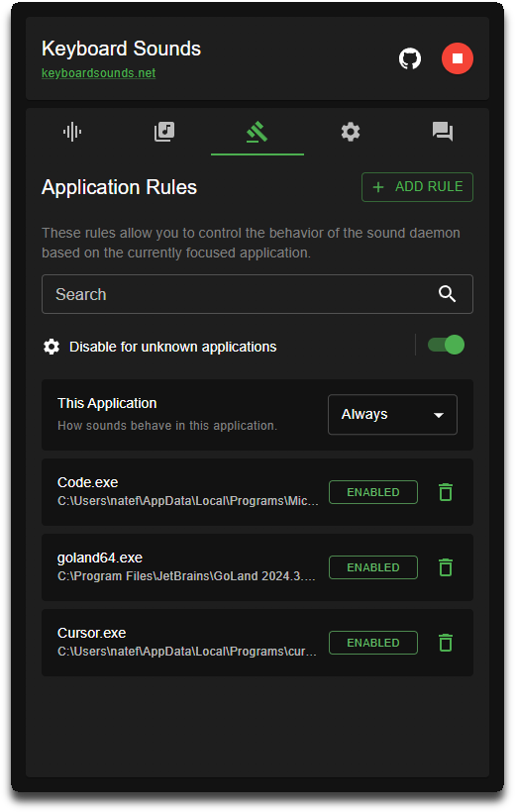
Task: Click the dropdown arrow next to Always
Action: coord(439,415)
